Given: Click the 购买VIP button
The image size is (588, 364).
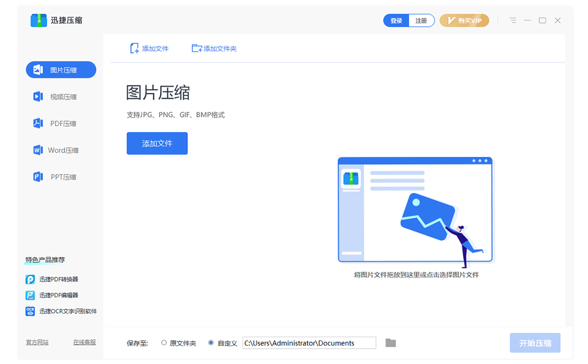Looking at the screenshot, I should coord(464,20).
